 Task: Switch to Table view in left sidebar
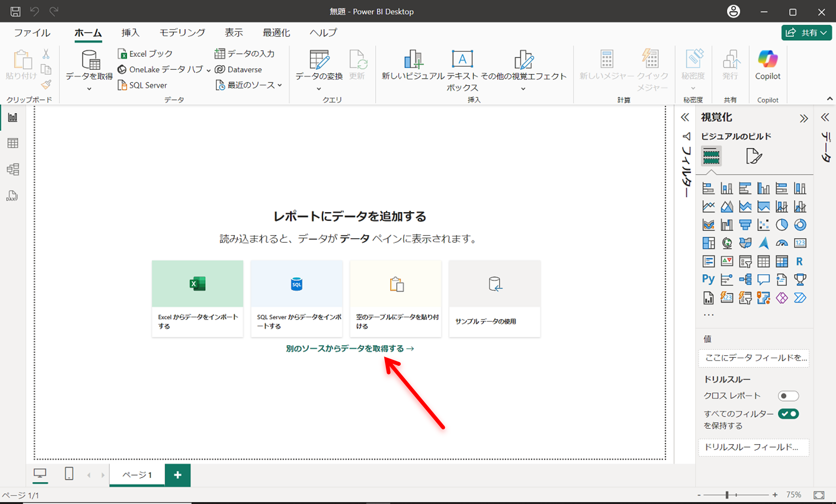coord(12,143)
